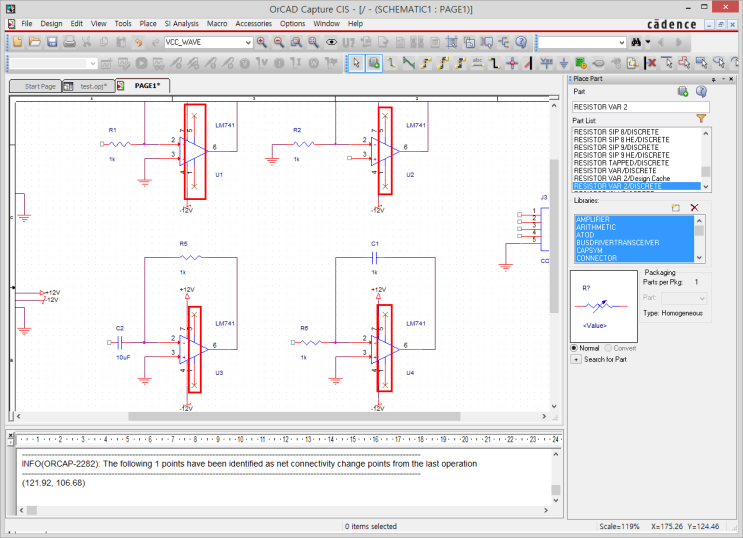Switch to the test.opj tab

(89, 86)
